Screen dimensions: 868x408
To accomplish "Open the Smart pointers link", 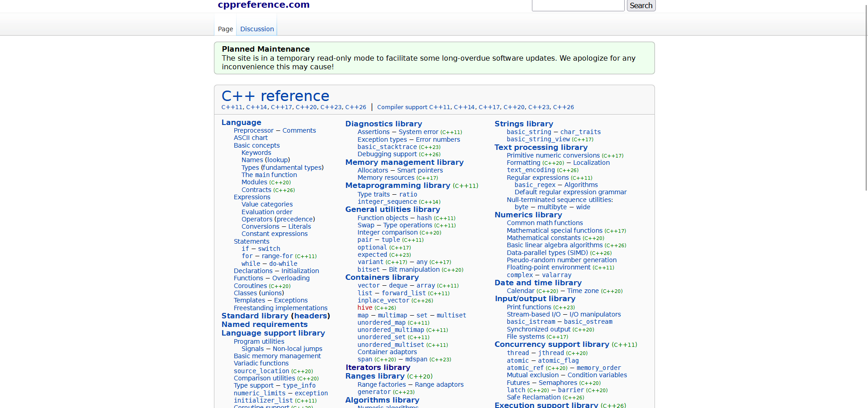I will tap(420, 171).
